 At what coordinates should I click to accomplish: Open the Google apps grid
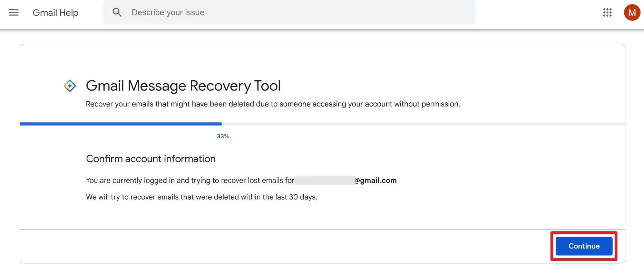(607, 13)
